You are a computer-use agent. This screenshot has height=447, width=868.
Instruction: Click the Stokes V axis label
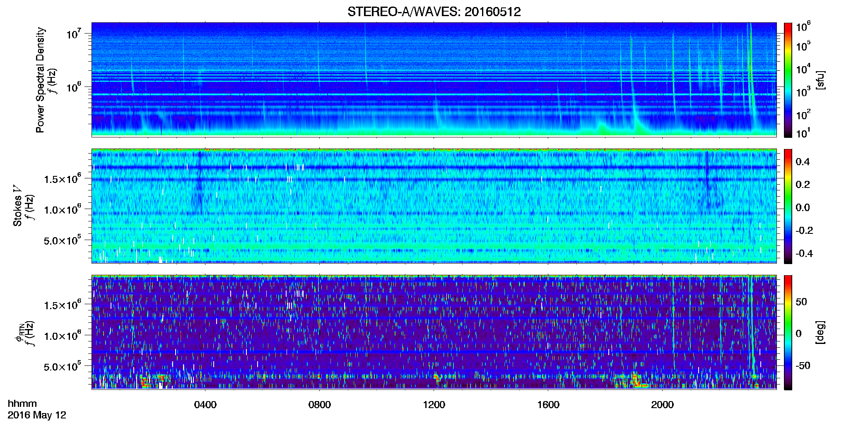click(x=17, y=206)
